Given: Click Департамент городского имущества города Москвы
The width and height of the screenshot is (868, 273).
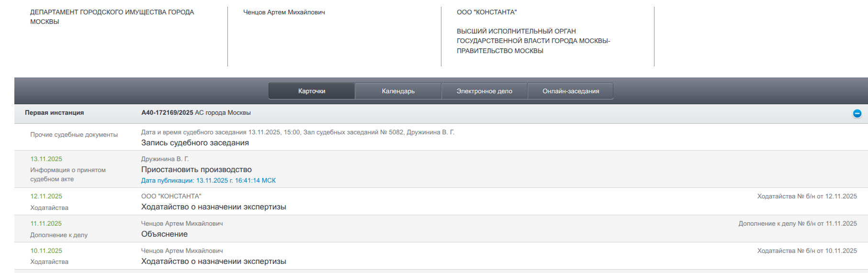Looking at the screenshot, I should pyautogui.click(x=112, y=17).
